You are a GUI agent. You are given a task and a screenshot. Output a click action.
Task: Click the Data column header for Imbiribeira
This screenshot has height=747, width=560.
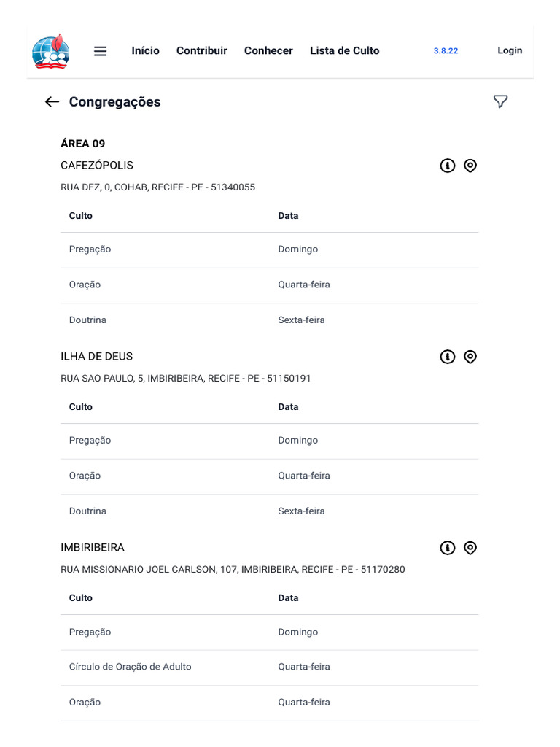pos(288,598)
